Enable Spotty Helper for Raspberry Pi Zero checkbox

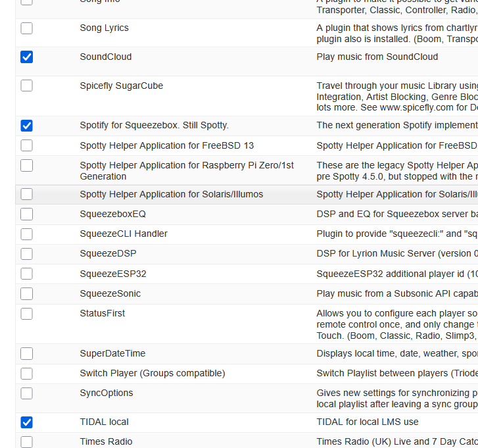26,166
